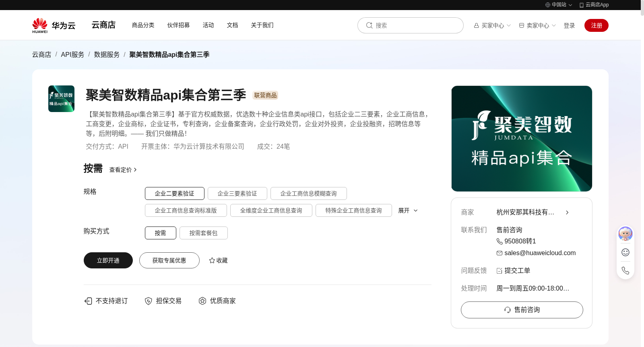
Task: Focus the 搜索 input field
Action: coord(411,25)
